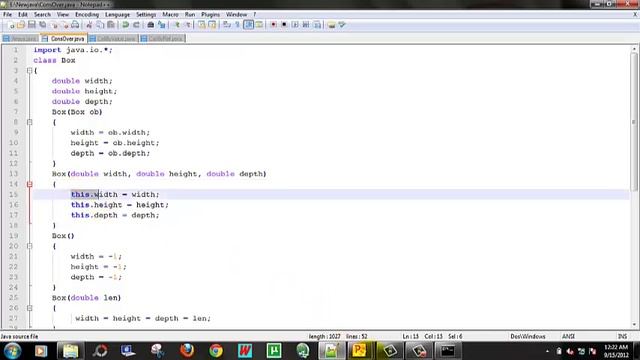The image size is (640, 360).
Task: Toggle the highlighted Indent Guide icon
Action: (248, 25)
